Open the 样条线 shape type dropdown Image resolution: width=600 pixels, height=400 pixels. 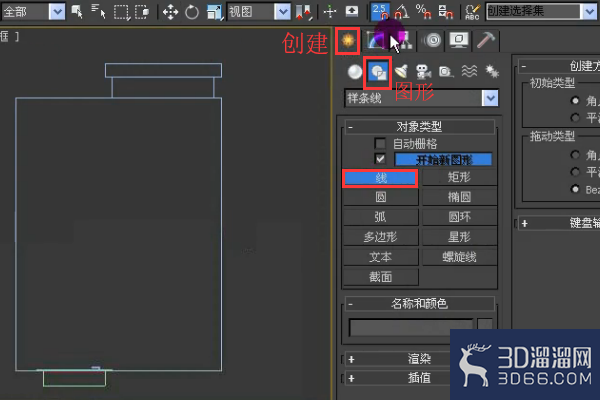(x=490, y=98)
